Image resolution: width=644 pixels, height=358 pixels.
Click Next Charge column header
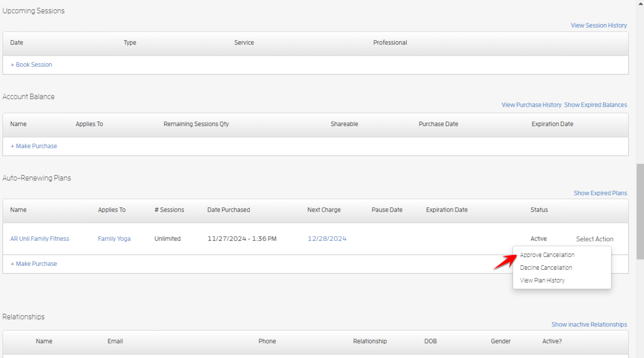[x=324, y=210]
